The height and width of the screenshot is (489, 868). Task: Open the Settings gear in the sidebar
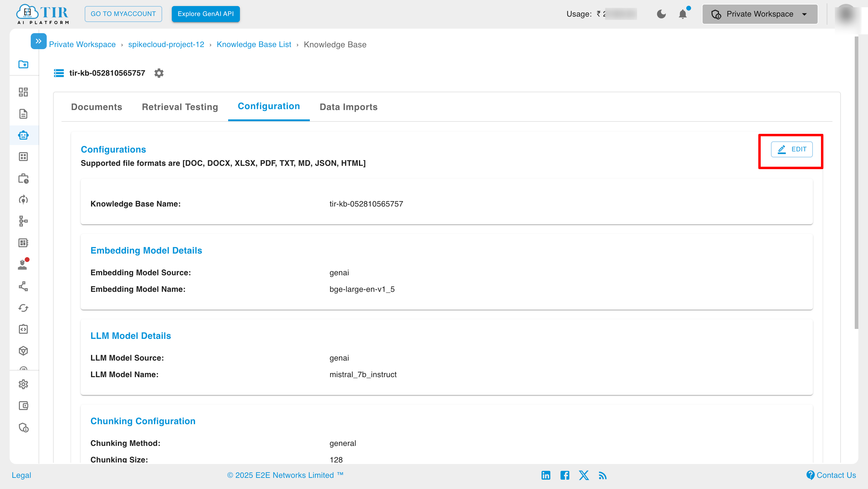[x=23, y=384]
